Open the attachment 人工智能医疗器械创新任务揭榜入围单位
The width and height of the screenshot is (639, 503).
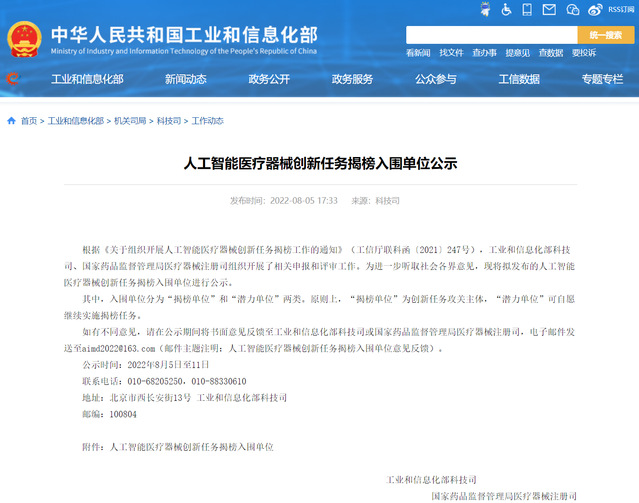(x=191, y=448)
